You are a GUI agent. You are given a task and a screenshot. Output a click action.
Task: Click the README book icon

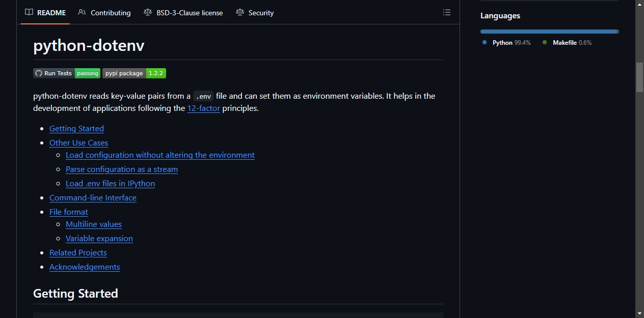point(29,12)
